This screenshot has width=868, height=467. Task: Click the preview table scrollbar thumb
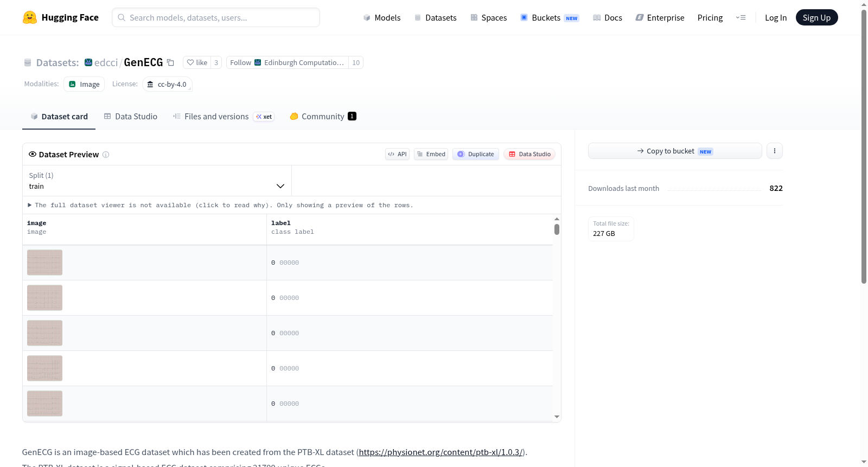pyautogui.click(x=557, y=229)
